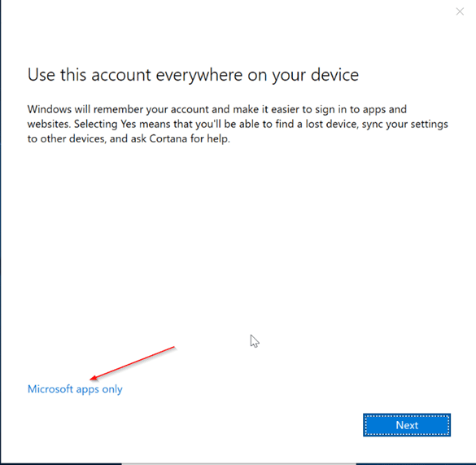Screen dimensions: 476x465
Task: Choose the Microsoft apps only link
Action: [75, 389]
